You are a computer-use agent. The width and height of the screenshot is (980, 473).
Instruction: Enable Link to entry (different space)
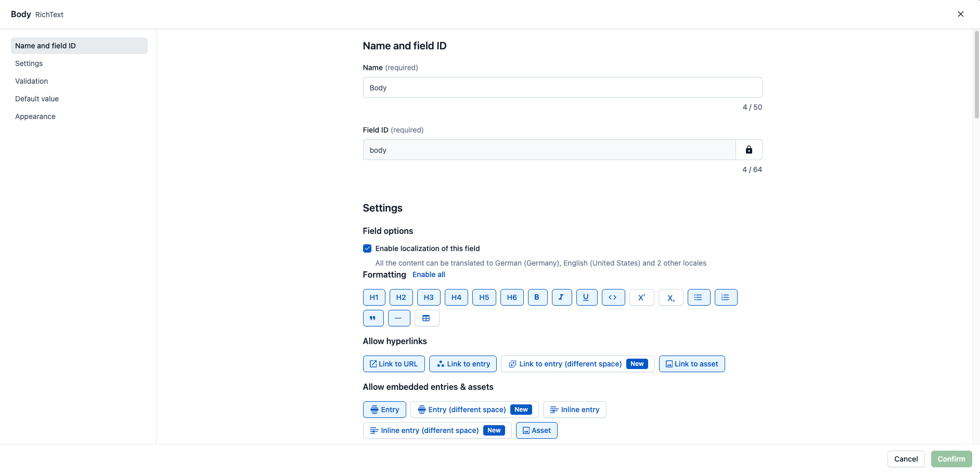pyautogui.click(x=578, y=364)
